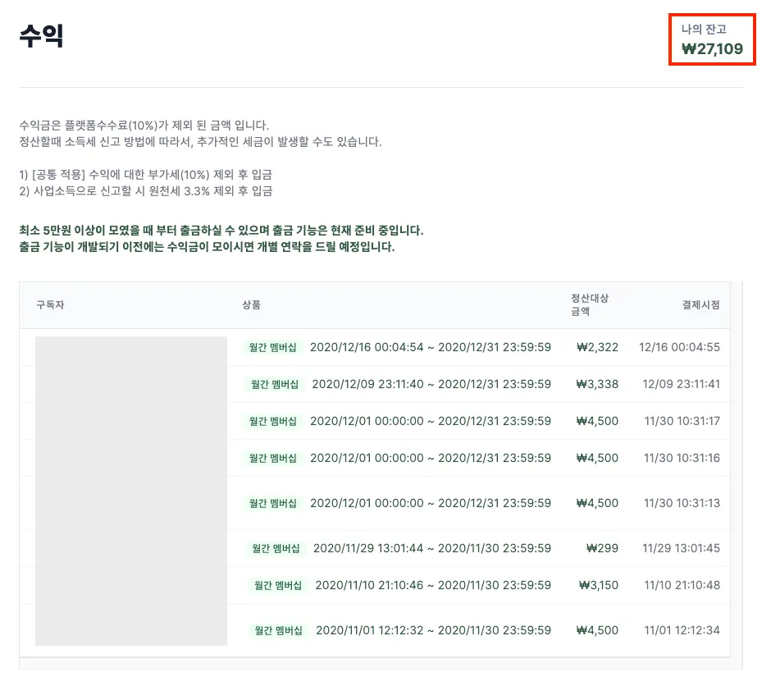Click payment time 12/16 00:04:55
Image resolution: width=771 pixels, height=700 pixels.
(x=679, y=347)
